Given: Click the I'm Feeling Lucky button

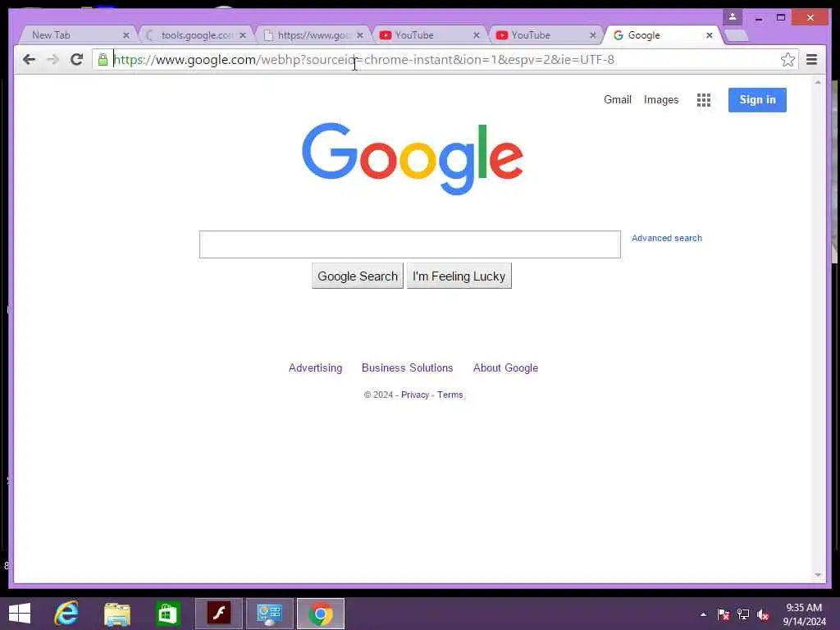Looking at the screenshot, I should click(459, 276).
